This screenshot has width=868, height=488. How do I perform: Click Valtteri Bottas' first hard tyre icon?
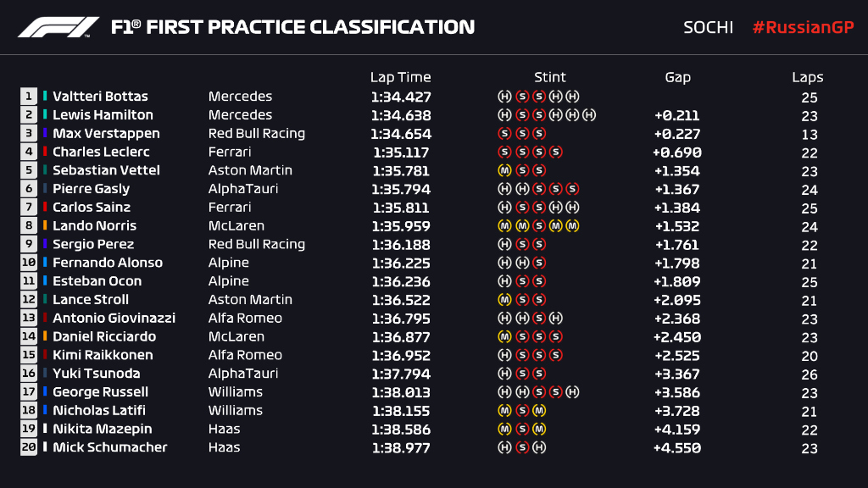504,97
